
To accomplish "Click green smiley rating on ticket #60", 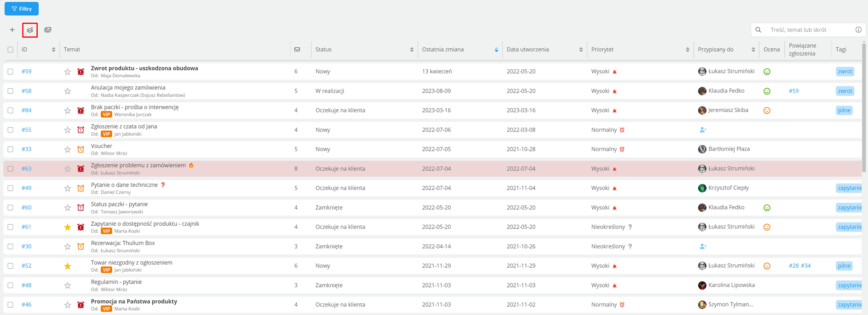I will 767,208.
